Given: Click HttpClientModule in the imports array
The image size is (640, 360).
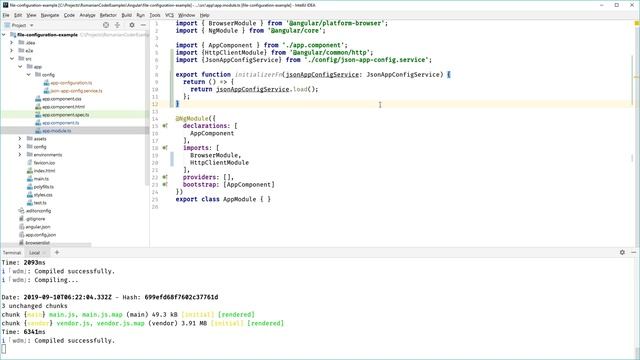Looking at the screenshot, I should pyautogui.click(x=219, y=162).
